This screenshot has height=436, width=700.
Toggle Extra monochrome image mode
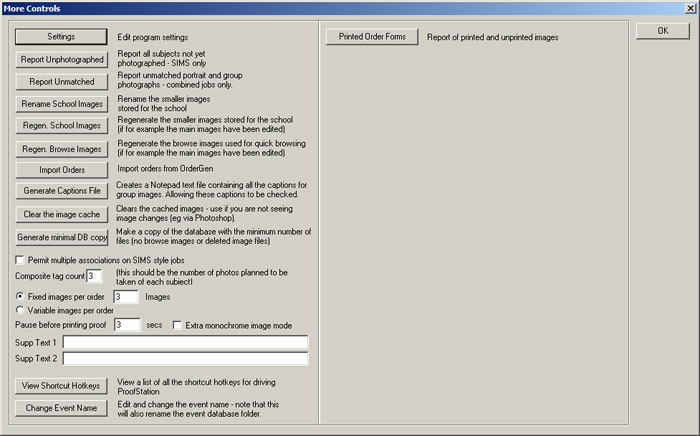pyautogui.click(x=178, y=325)
